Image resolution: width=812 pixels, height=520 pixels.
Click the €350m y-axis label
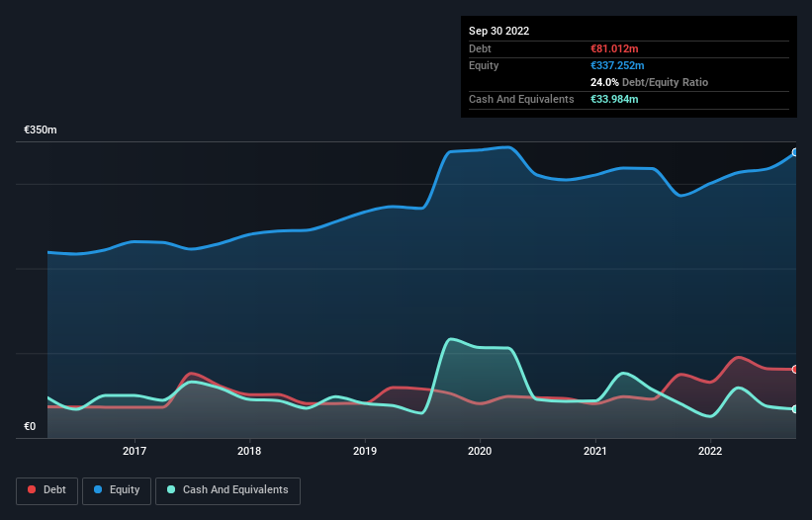tap(41, 130)
